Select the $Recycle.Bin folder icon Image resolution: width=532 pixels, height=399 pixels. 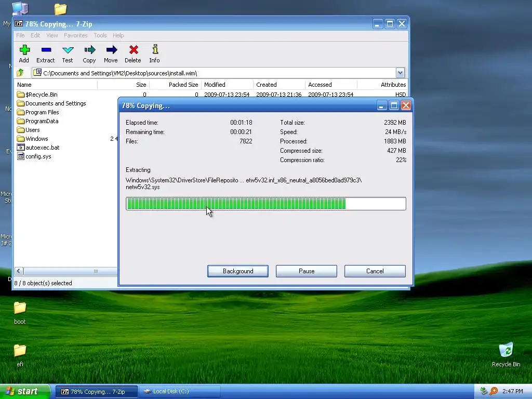tap(21, 95)
